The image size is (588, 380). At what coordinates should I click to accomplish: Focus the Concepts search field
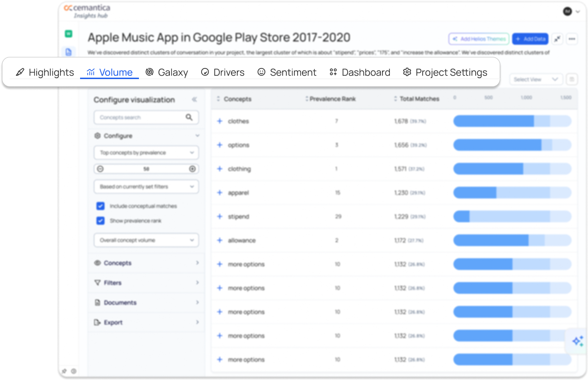[146, 117]
